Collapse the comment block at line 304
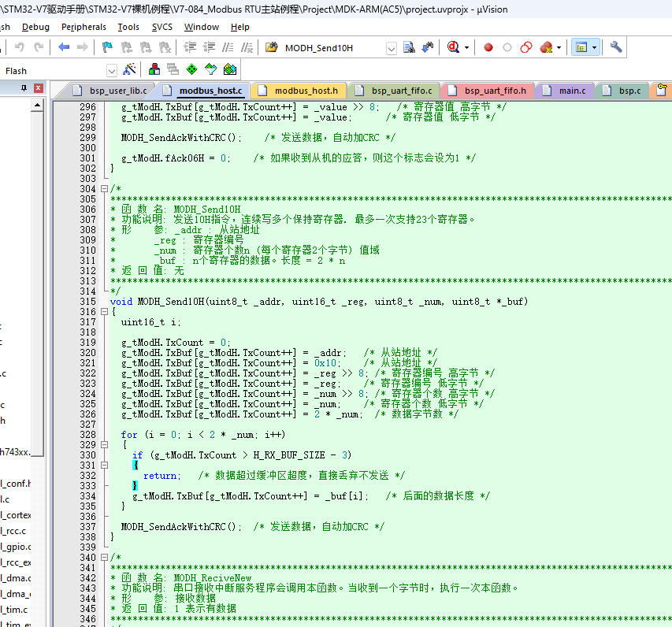 [104, 188]
